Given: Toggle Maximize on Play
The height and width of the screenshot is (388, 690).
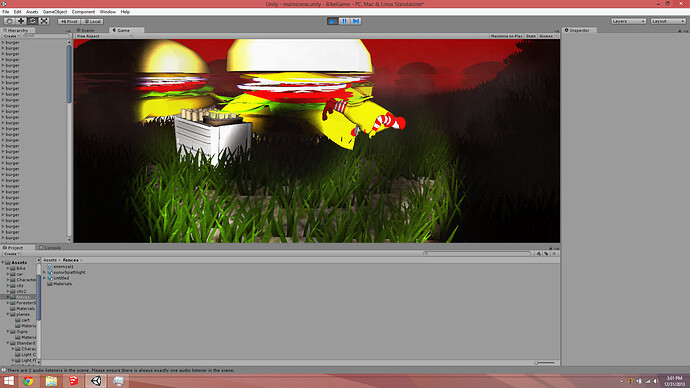Looking at the screenshot, I should point(506,36).
